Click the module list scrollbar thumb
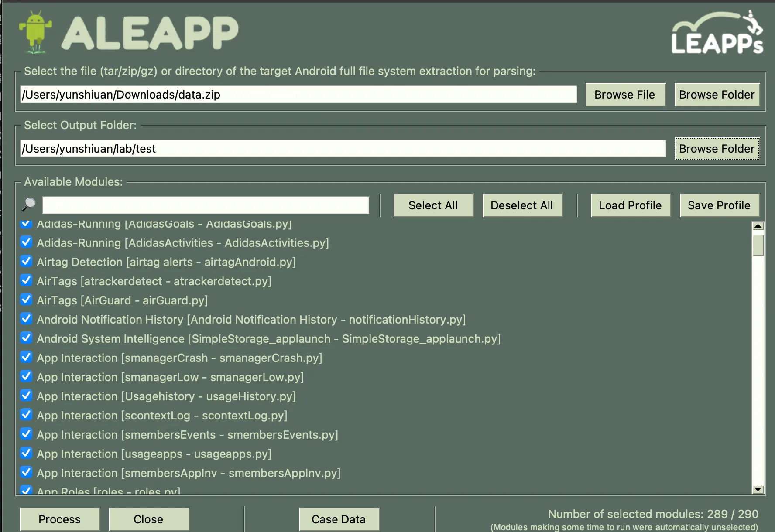Screen dimensions: 775x532 (758, 245)
